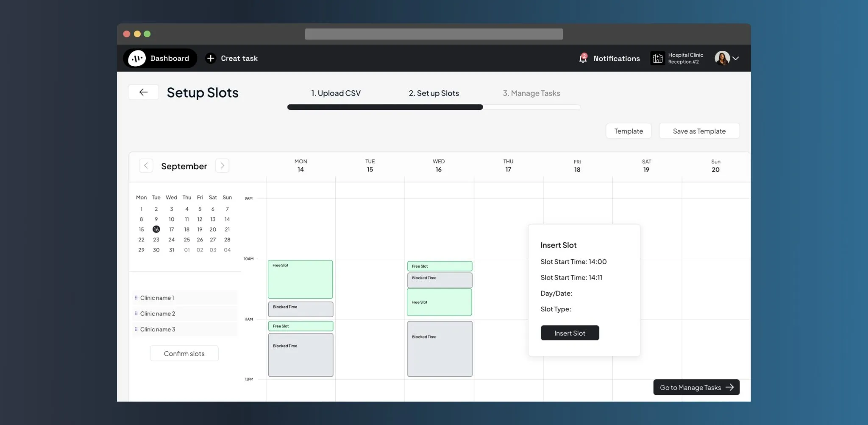Select the 2. Set up Slots step
This screenshot has width=868, height=425.
coord(434,93)
